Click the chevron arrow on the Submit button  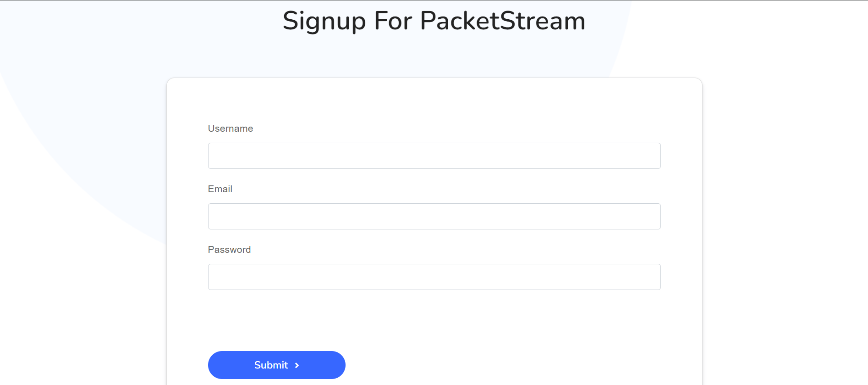297,365
